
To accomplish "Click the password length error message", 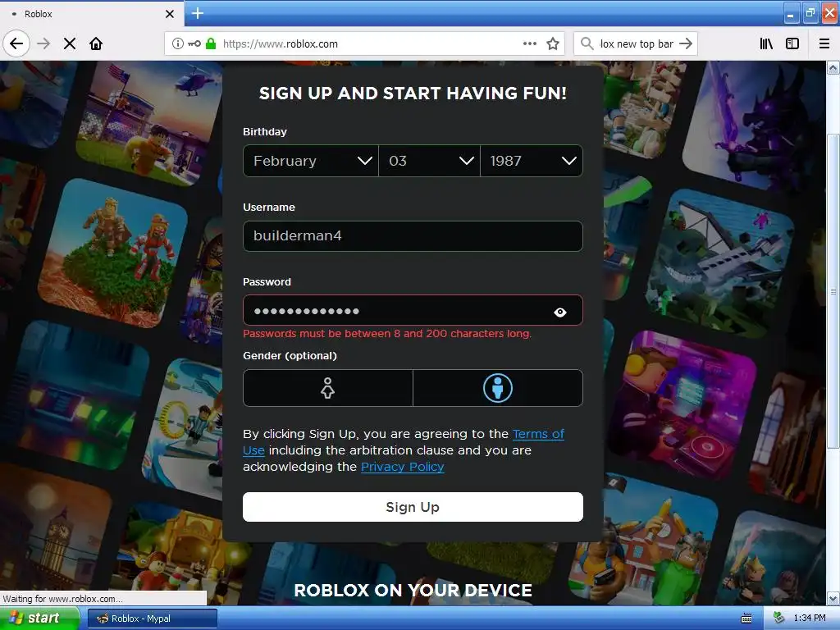I will coord(387,334).
